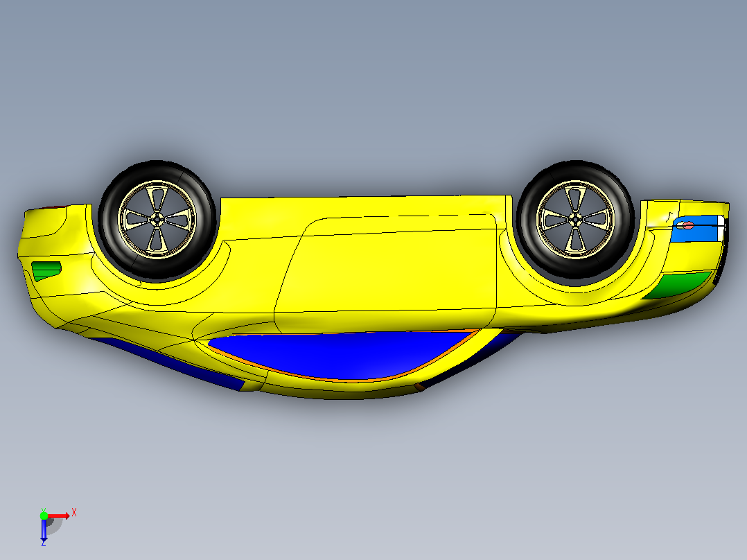Click the red X axis arrow of the triad
747x560 pixels.
click(59, 516)
